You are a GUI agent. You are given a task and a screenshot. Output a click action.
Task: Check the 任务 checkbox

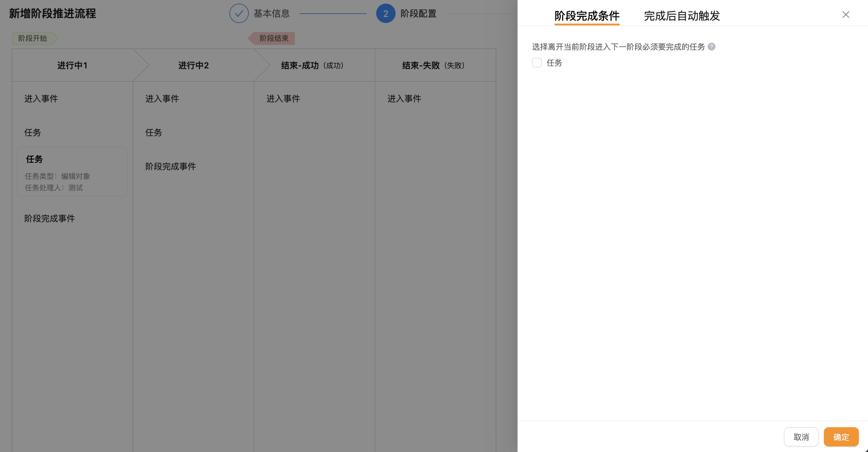tap(537, 63)
